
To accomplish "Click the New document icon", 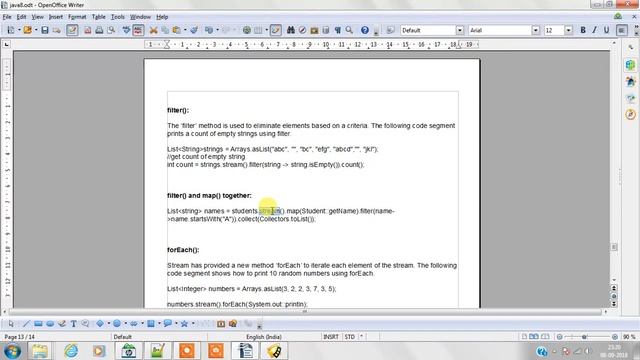I will [11, 30].
